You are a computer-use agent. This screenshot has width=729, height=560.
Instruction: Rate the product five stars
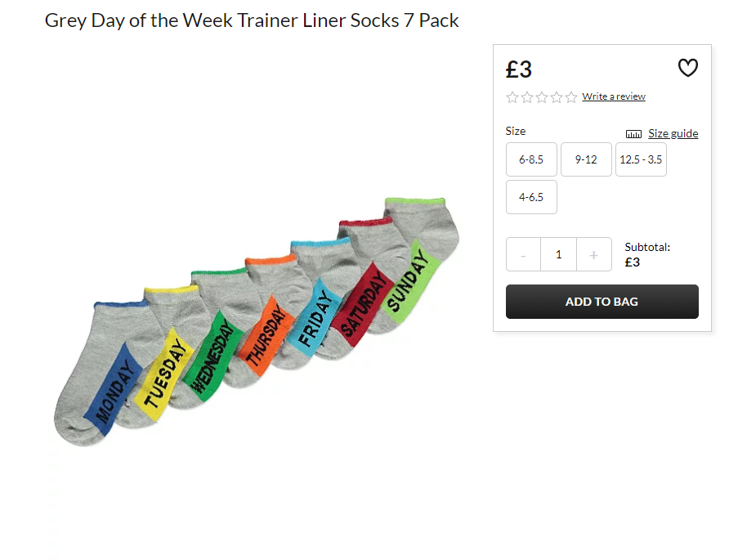(x=571, y=97)
